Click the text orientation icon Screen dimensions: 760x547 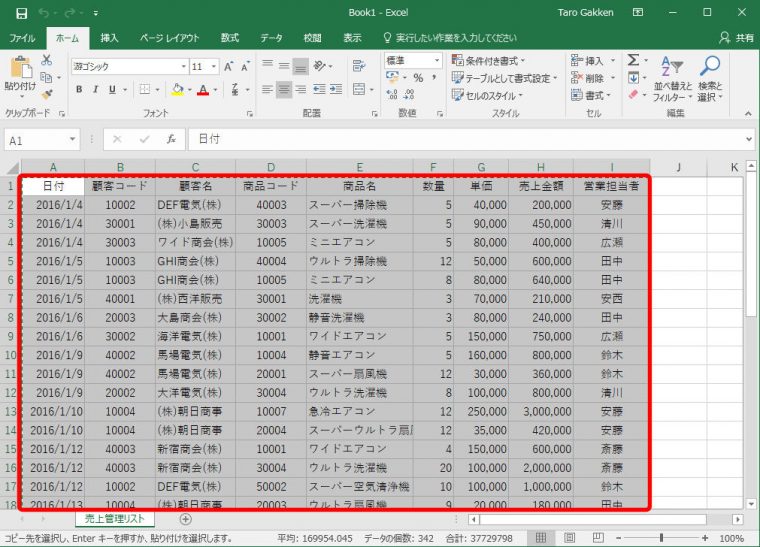tap(319, 65)
